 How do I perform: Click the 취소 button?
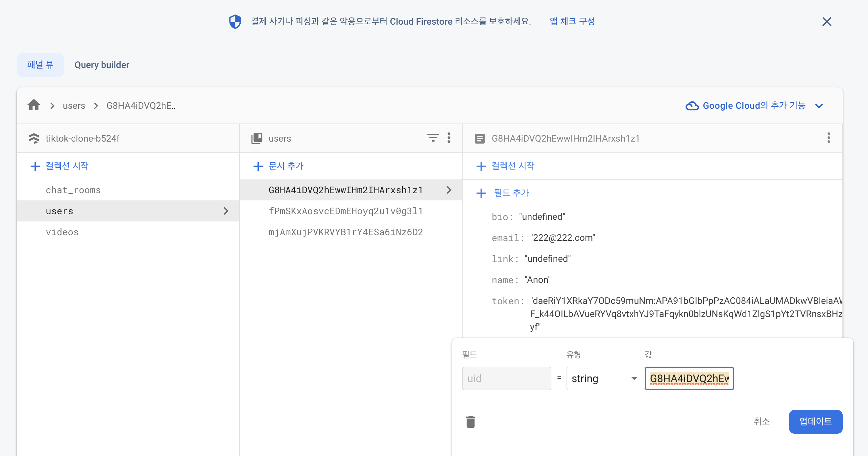pyautogui.click(x=761, y=421)
